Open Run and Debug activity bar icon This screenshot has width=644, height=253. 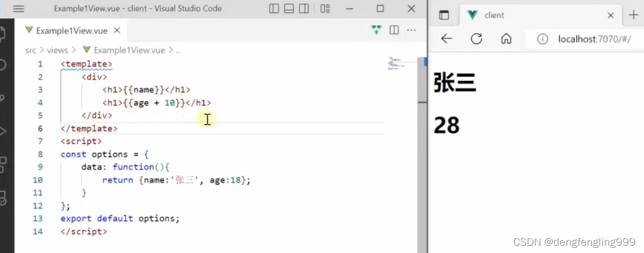pos(2,132)
